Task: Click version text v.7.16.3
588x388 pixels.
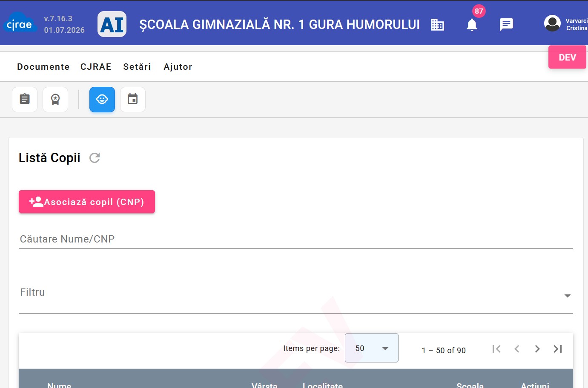Action: 58,19
